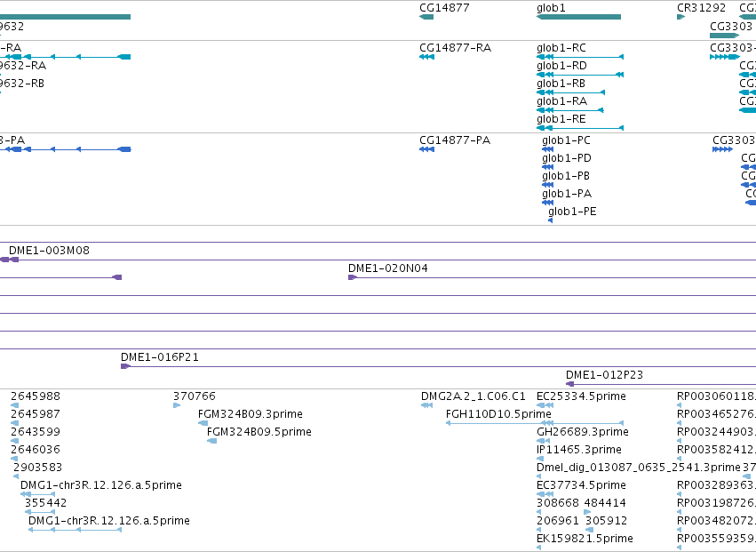Select the glob1 gene label
The height and width of the screenshot is (552, 756).
pos(551,8)
